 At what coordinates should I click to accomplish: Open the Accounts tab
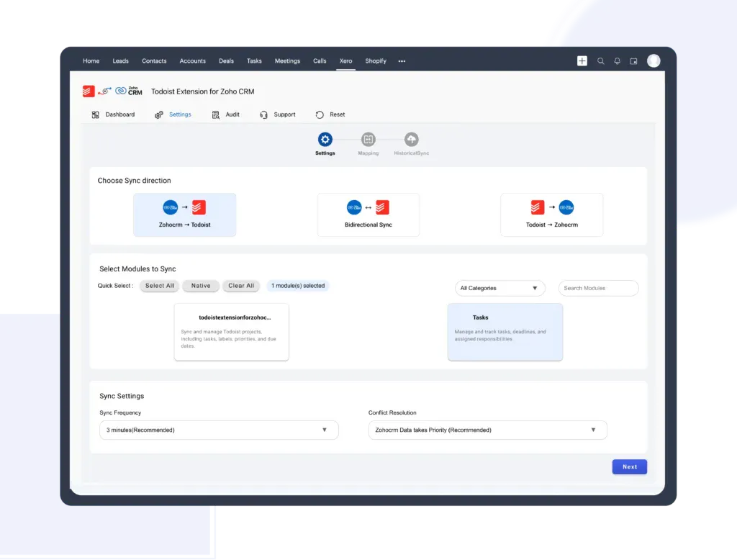coord(193,61)
